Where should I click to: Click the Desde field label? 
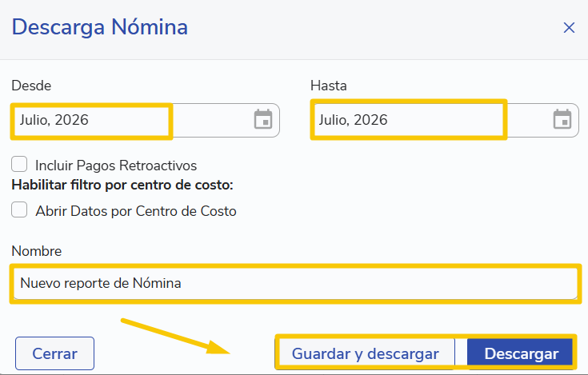[x=31, y=86]
